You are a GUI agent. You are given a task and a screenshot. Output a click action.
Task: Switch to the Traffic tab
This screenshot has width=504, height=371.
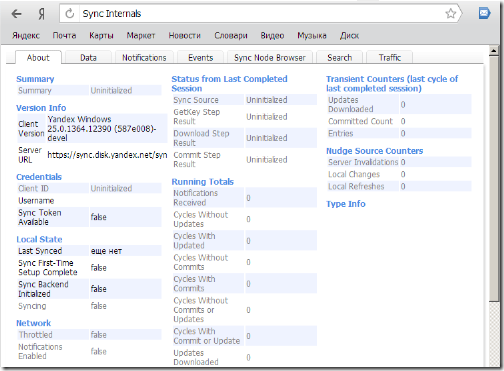(x=389, y=58)
